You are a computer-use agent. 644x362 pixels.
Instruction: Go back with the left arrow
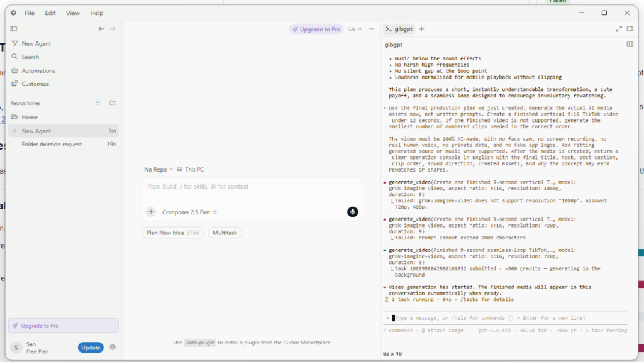point(101,29)
